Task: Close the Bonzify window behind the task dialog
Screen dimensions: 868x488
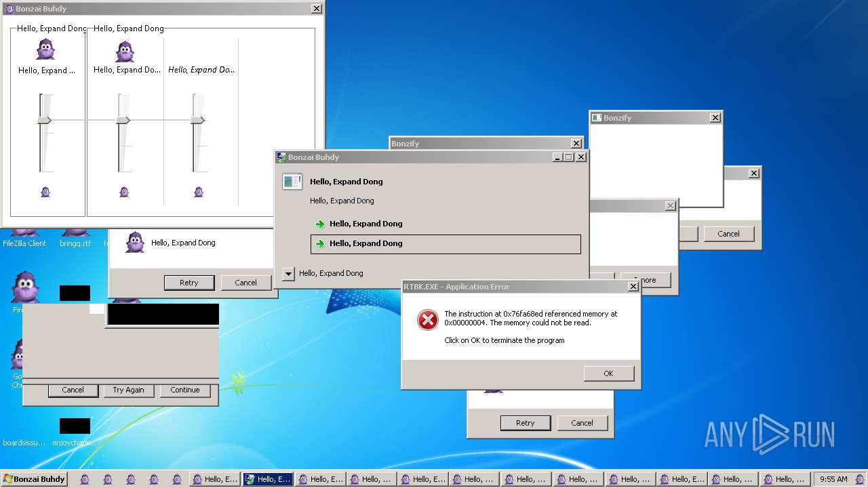Action: [x=576, y=144]
